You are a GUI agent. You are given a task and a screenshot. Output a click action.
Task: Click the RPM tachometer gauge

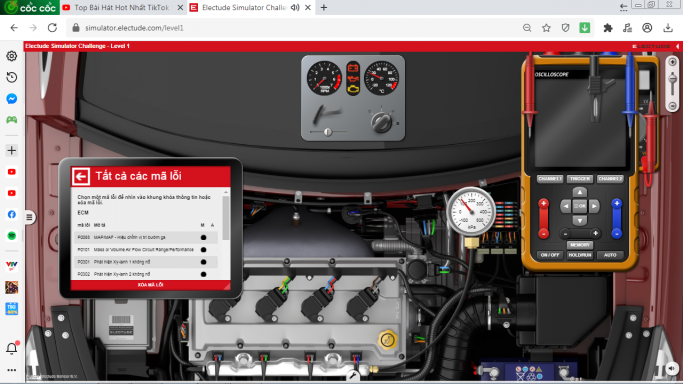click(x=324, y=78)
